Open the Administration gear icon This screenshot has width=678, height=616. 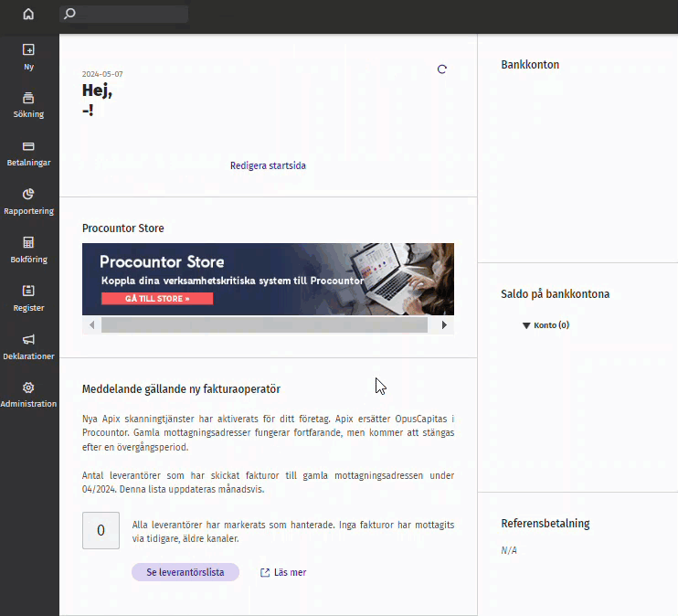pos(28,388)
